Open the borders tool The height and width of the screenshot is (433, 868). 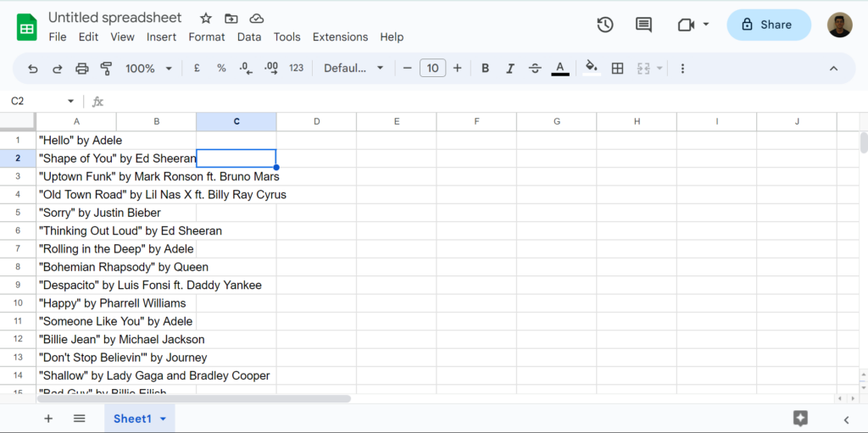(617, 68)
